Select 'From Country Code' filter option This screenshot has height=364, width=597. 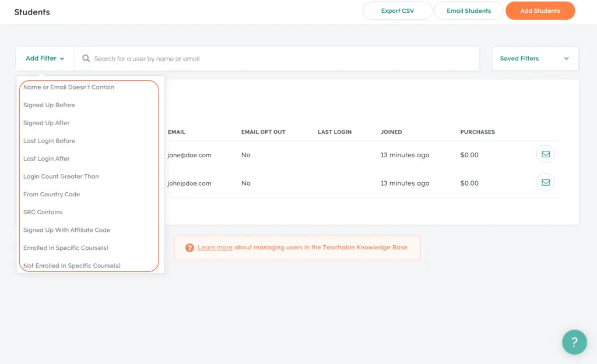52,195
